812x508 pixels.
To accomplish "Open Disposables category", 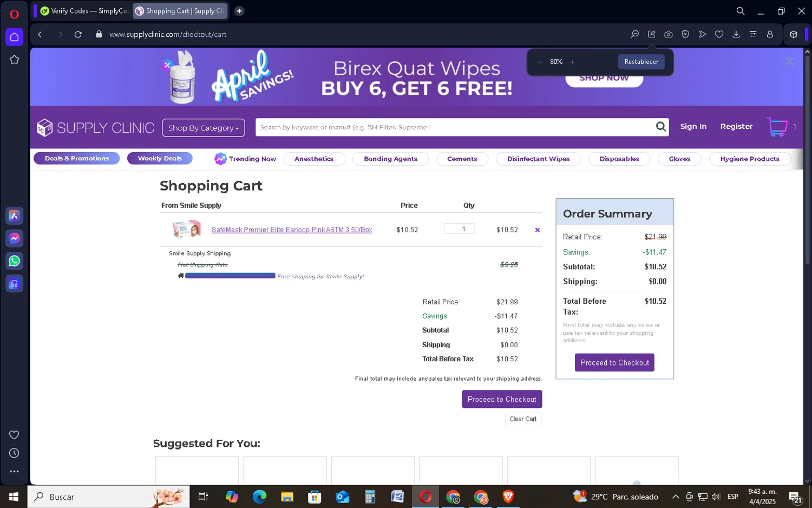I will (x=619, y=159).
